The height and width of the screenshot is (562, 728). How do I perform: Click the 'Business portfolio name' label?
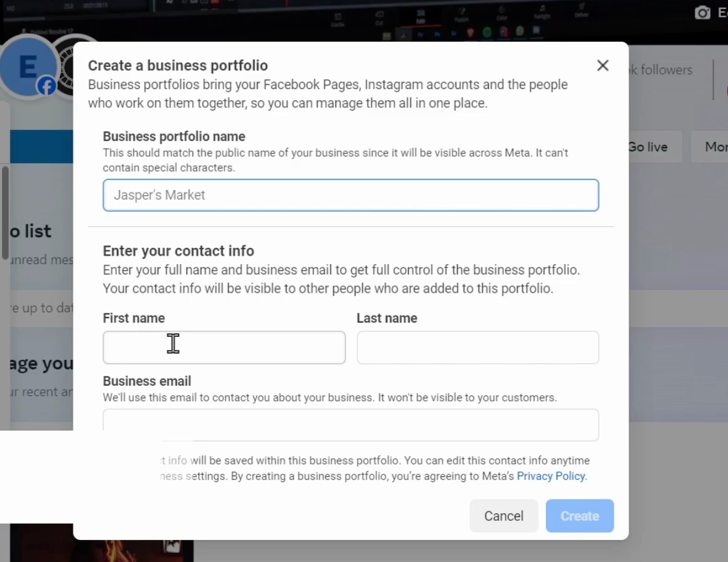[174, 137]
